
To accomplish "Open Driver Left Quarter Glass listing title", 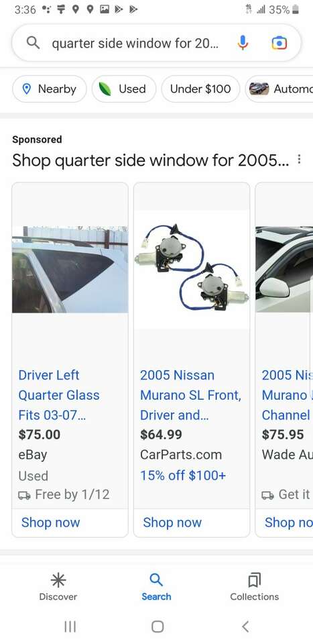I will point(59,395).
